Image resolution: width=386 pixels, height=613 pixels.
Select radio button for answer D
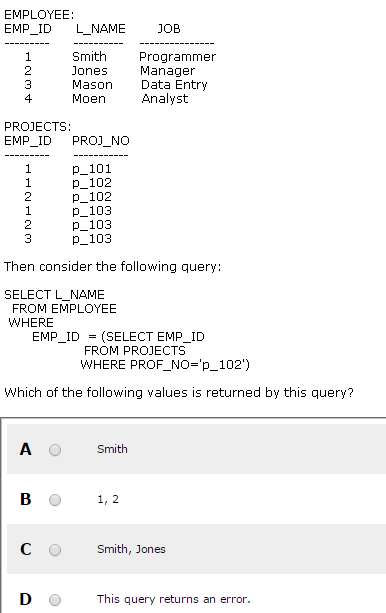pos(55,600)
